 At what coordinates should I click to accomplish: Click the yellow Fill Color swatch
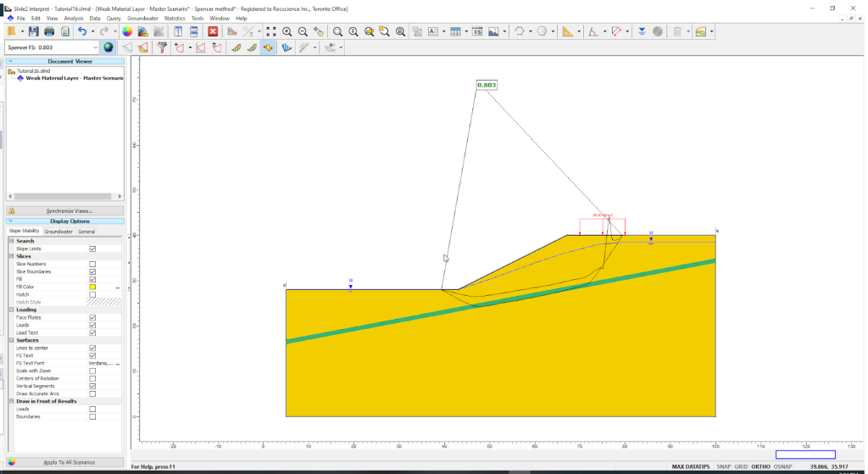[92, 287]
